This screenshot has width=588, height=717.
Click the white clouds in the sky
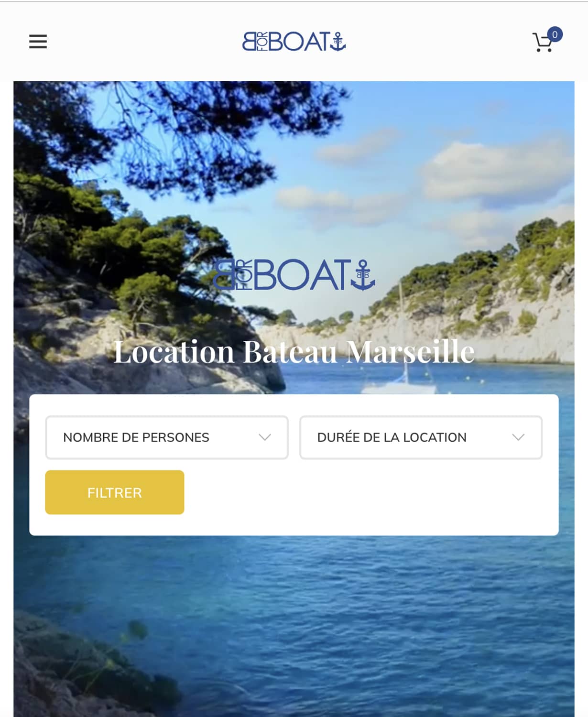click(497, 172)
